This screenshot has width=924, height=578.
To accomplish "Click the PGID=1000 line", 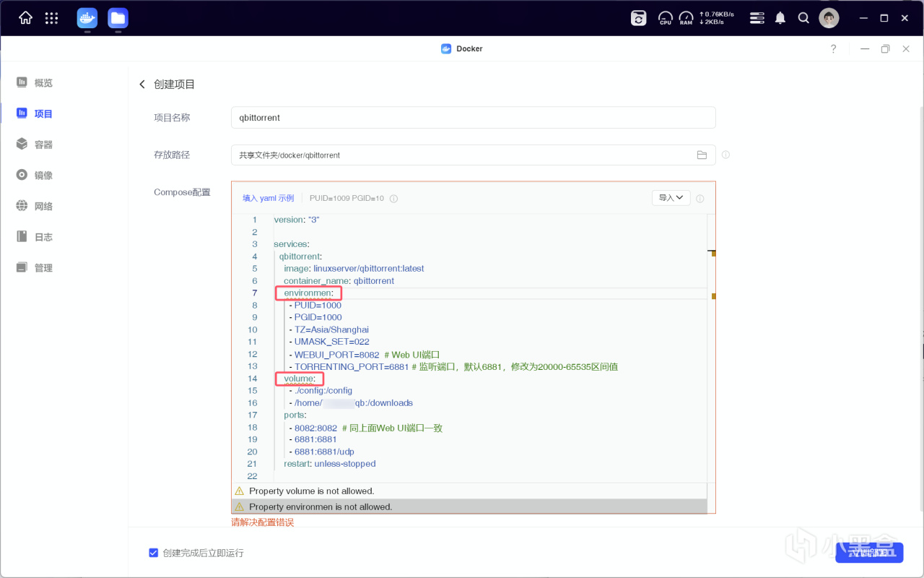I will pos(315,317).
